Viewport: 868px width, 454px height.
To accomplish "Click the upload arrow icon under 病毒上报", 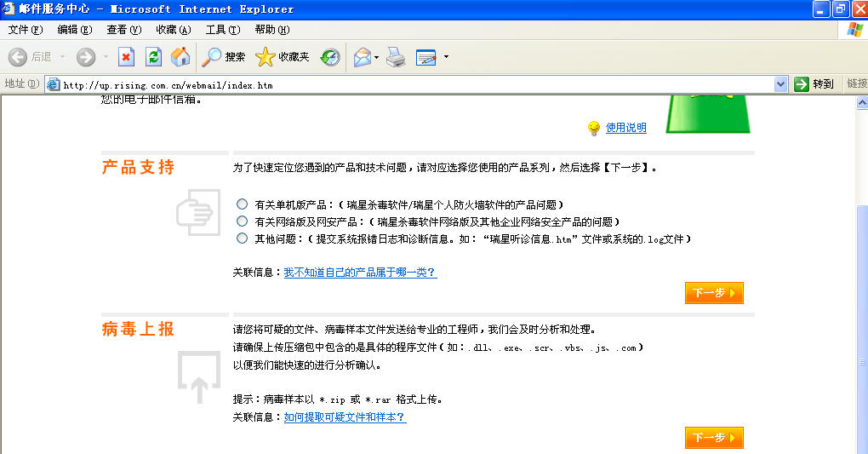I will (x=199, y=377).
